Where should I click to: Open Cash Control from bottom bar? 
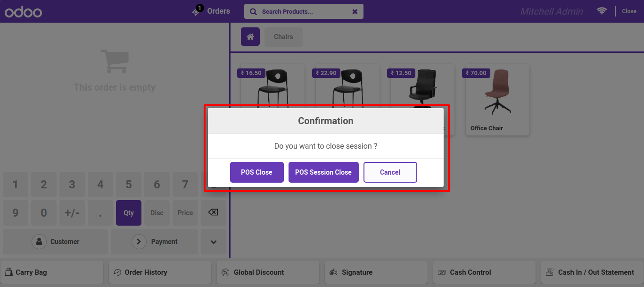pos(484,272)
